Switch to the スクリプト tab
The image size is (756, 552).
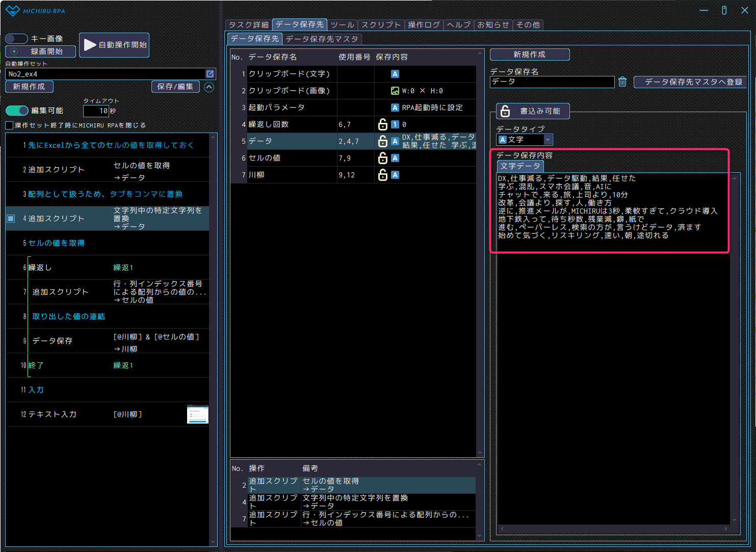[381, 24]
